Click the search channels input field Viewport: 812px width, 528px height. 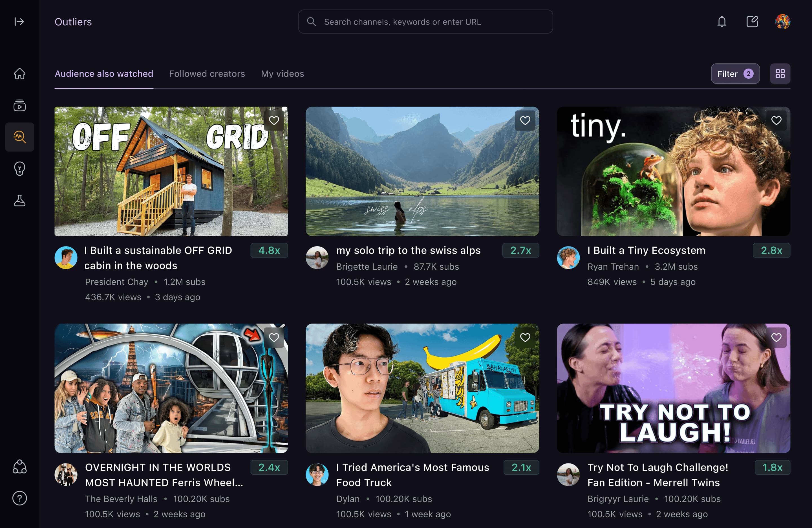point(425,22)
